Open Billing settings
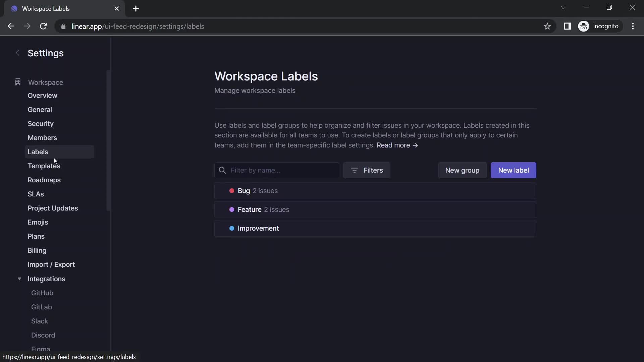Viewport: 644px width, 362px height. (x=37, y=250)
